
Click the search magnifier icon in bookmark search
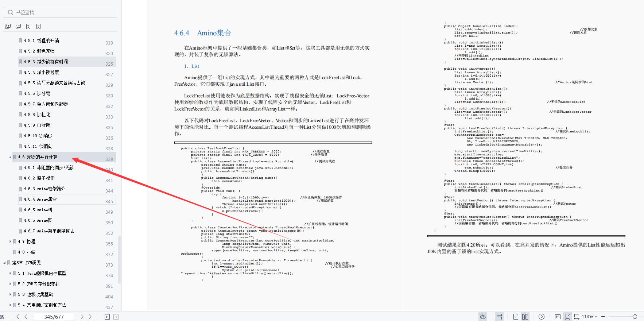10,12
